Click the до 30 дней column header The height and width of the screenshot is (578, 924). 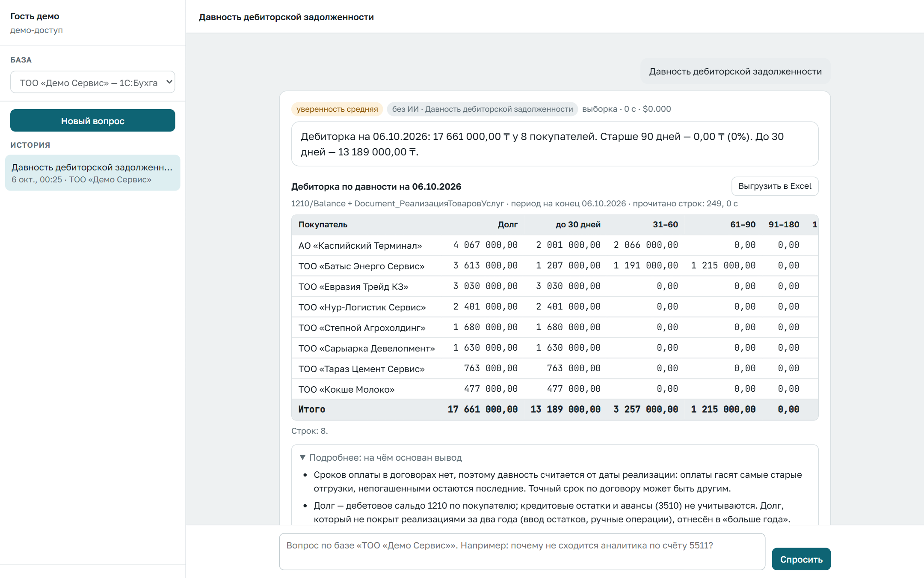point(578,224)
